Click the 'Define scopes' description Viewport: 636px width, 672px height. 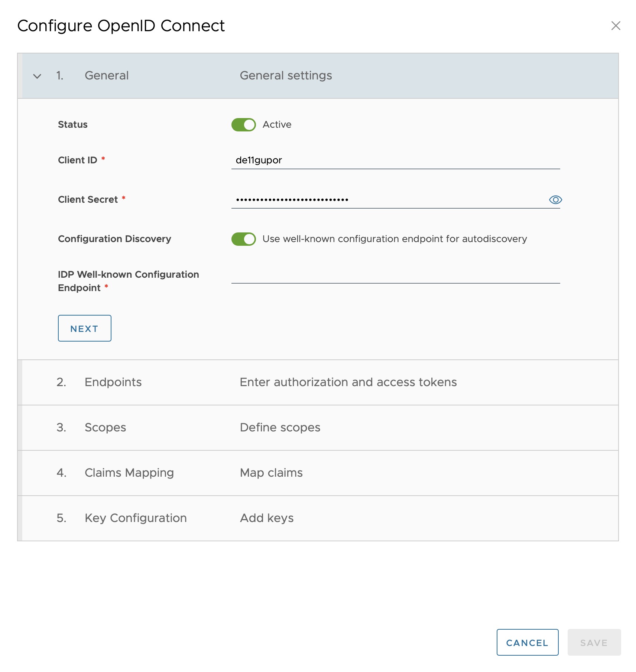pos(280,428)
